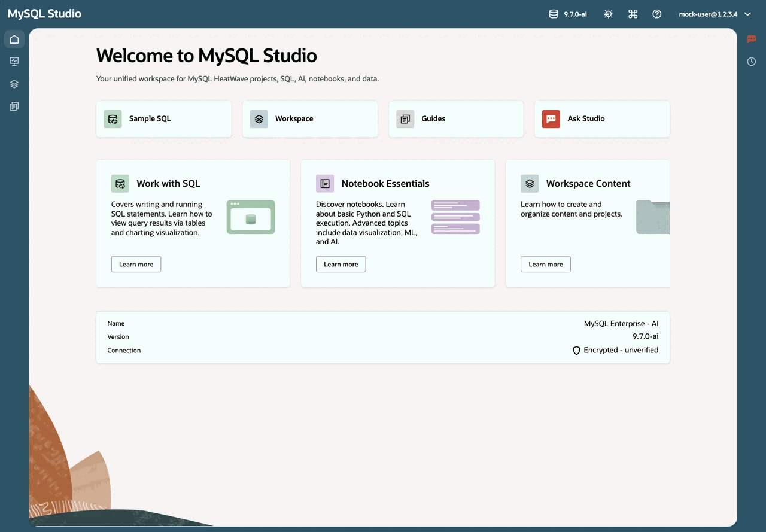The width and height of the screenshot is (766, 532).
Task: Click the Sample SQL green database icon
Action: coord(113,119)
